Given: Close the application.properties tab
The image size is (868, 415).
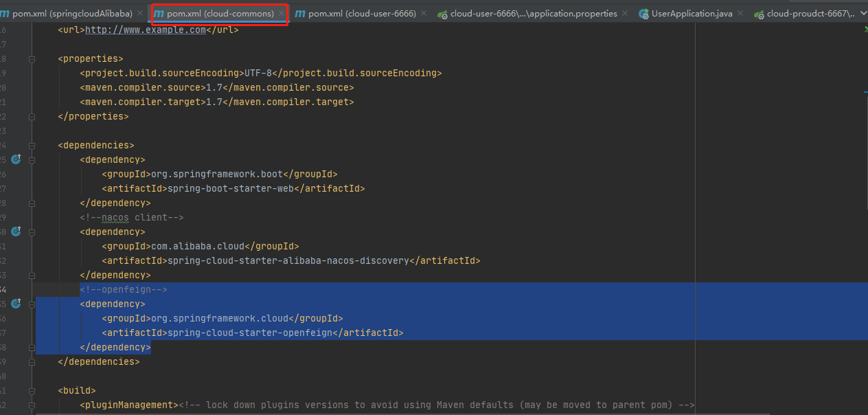Looking at the screenshot, I should 625,14.
